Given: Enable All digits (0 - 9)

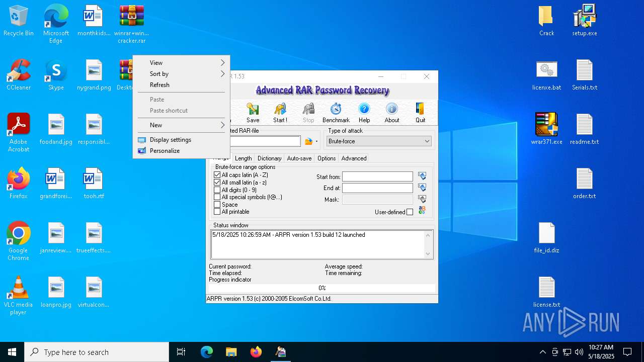Looking at the screenshot, I should [217, 190].
